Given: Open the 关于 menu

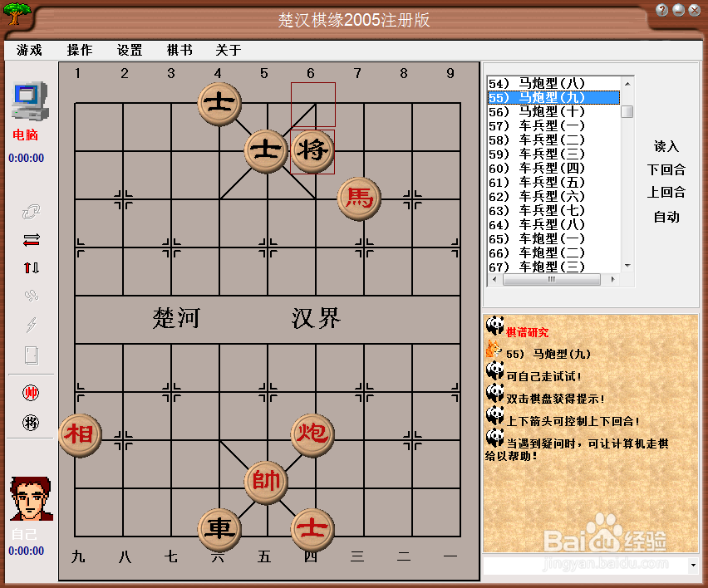Looking at the screenshot, I should pos(229,50).
